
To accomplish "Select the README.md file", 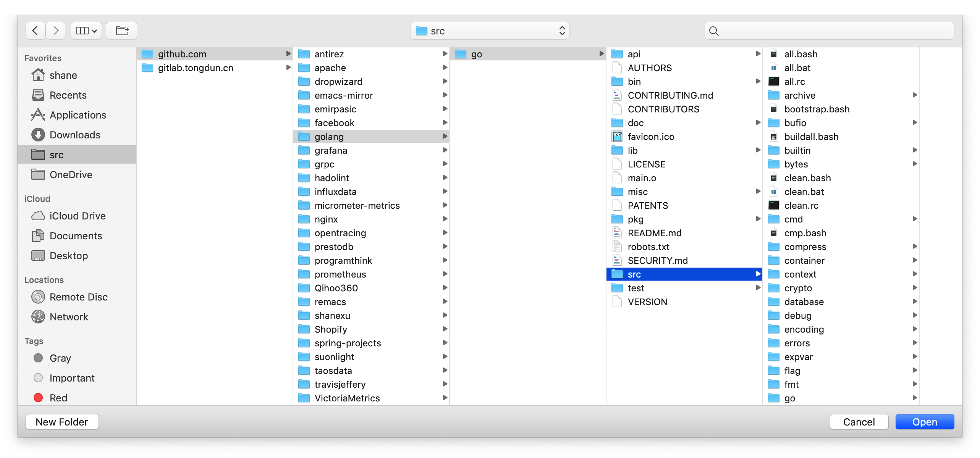I will tap(654, 233).
